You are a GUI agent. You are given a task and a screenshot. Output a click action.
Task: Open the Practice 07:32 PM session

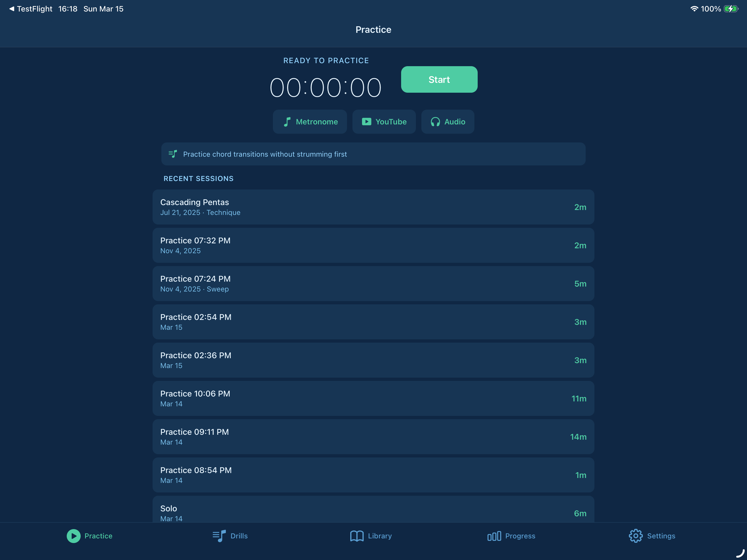pyautogui.click(x=373, y=245)
